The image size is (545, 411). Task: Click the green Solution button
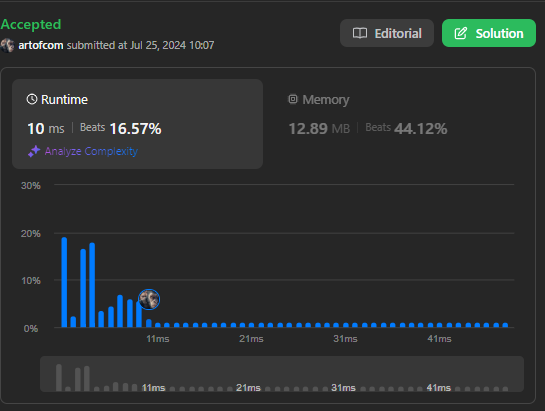click(489, 33)
